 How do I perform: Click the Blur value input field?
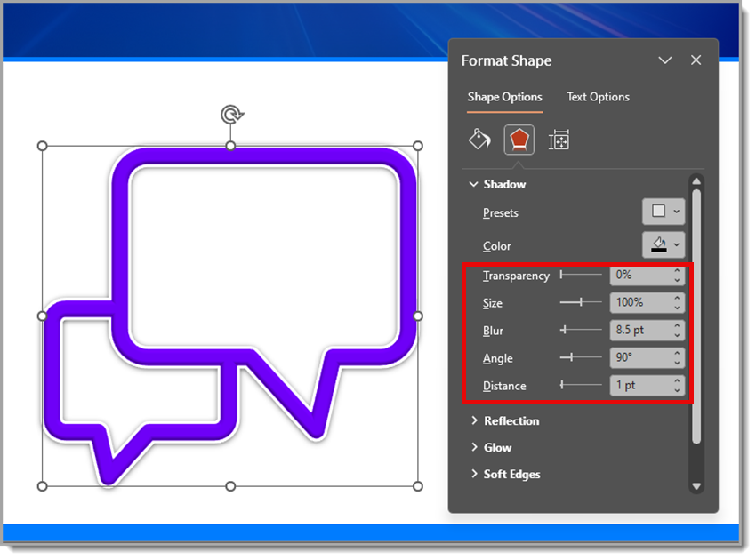tap(640, 331)
